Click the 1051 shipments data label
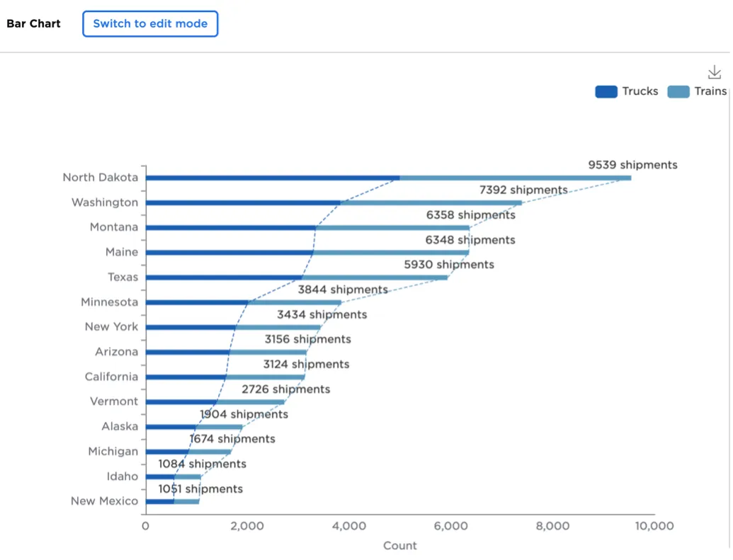The height and width of the screenshot is (560, 733). 200,488
